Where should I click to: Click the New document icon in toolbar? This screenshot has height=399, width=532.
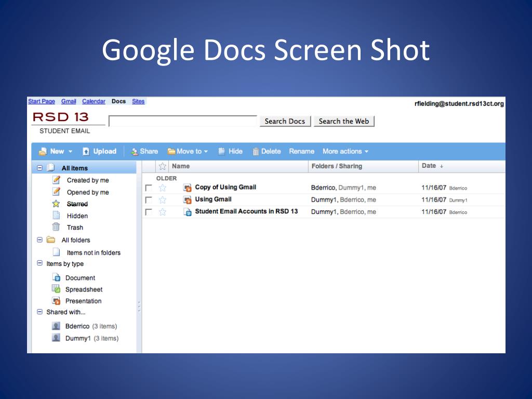click(x=43, y=151)
